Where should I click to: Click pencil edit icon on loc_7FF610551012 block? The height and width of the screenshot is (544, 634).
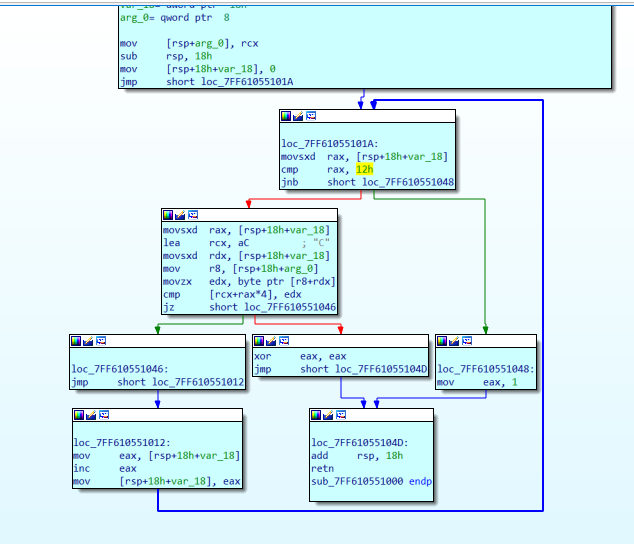click(x=91, y=415)
